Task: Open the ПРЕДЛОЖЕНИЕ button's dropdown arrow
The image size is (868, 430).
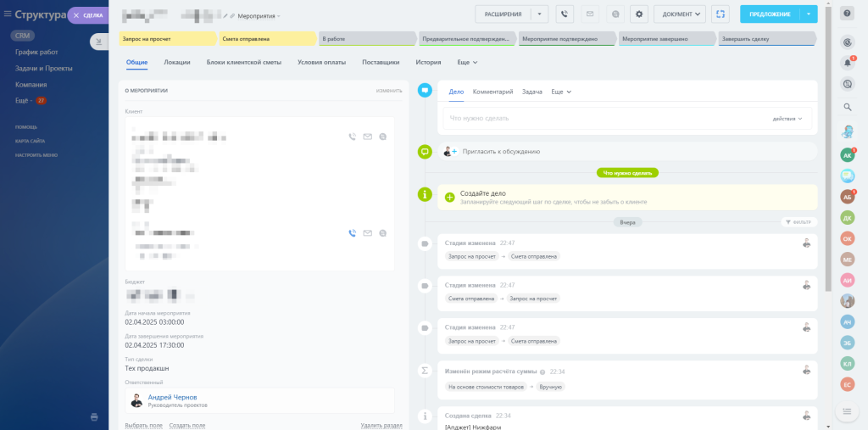Action: (x=809, y=14)
